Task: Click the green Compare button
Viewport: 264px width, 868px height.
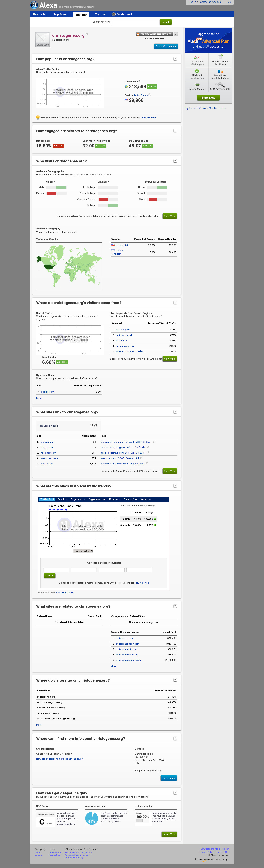Action: 50,576
